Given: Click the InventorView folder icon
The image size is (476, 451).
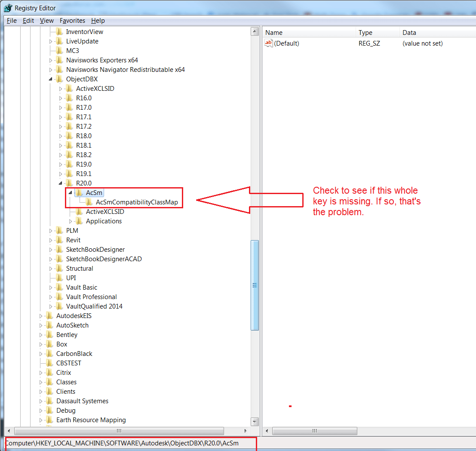Looking at the screenshot, I should pyautogui.click(x=59, y=31).
